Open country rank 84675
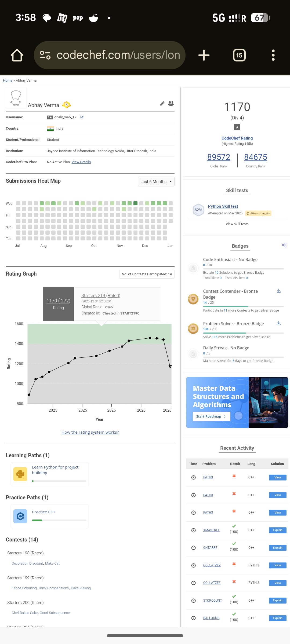 click(256, 157)
